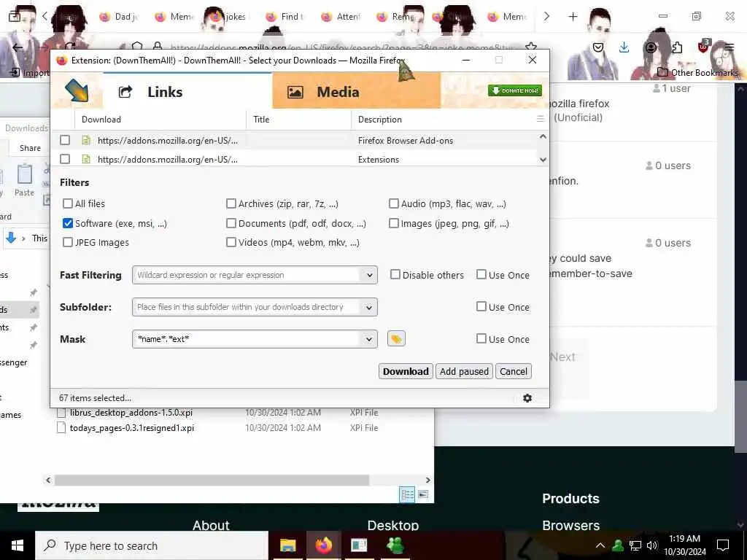Check the Disable others checkbox
This screenshot has width=747, height=560.
tap(395, 275)
